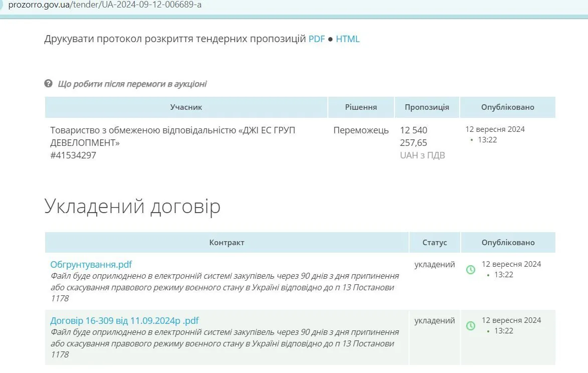
Task: Click the Контракт column header
Action: [x=227, y=243]
